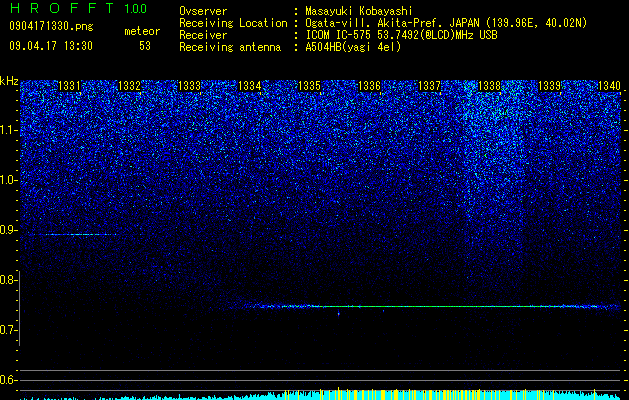Click the 0904171330.png filename text
The height and width of the screenshot is (400, 629).
click(51, 27)
